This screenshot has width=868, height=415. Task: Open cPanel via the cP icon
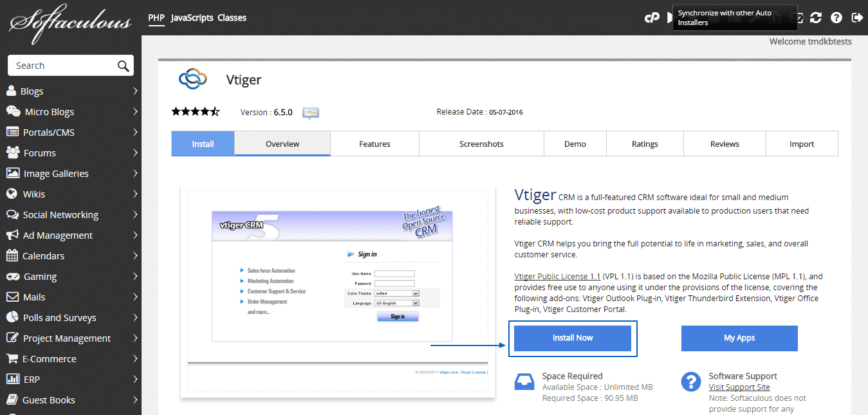click(x=652, y=18)
